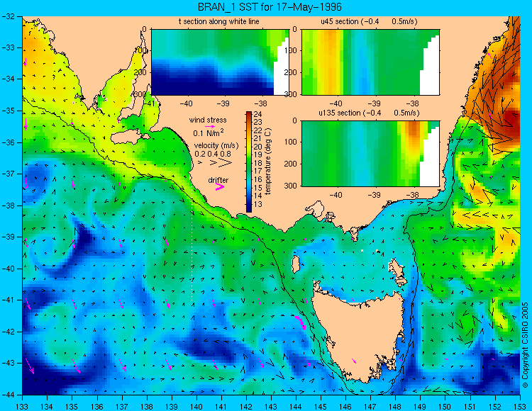Select the "13" value on the colorbar
This screenshot has width=532, height=411.
click(x=258, y=204)
